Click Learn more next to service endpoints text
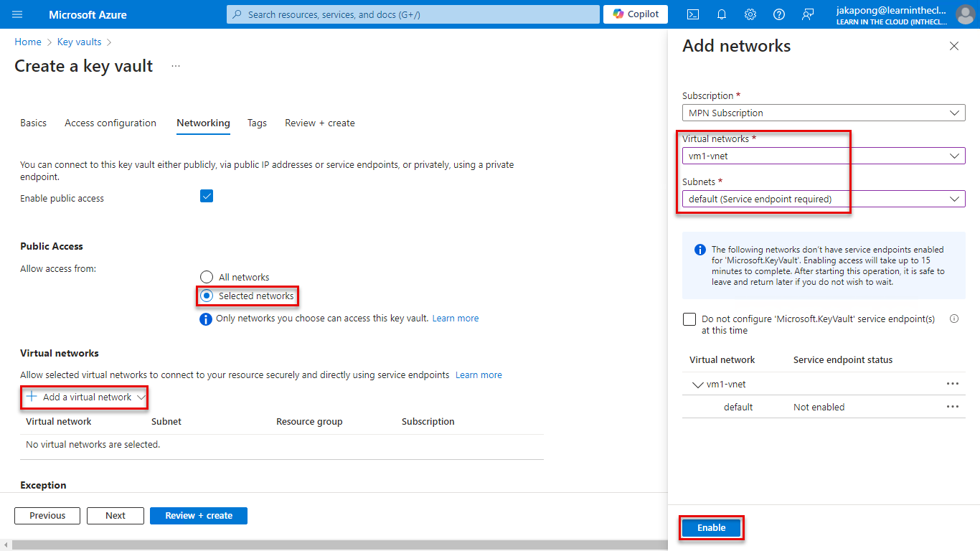The image size is (980, 551). [479, 375]
